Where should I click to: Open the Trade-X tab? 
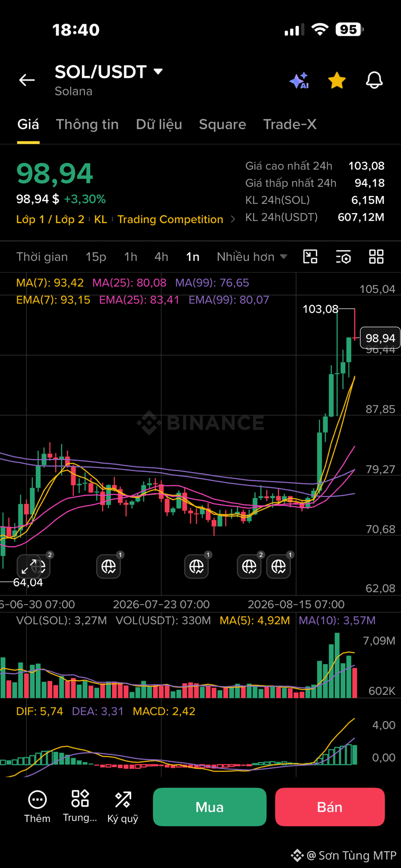pyautogui.click(x=290, y=124)
